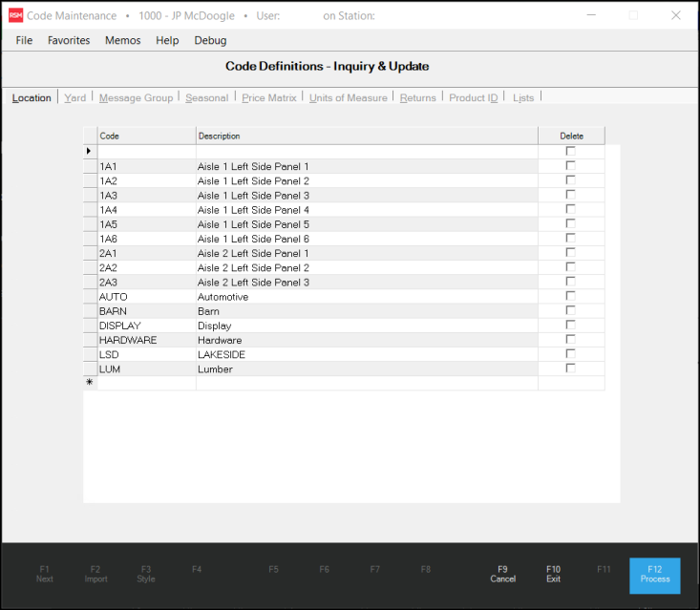Check Delete box for code 1A2

tap(570, 179)
